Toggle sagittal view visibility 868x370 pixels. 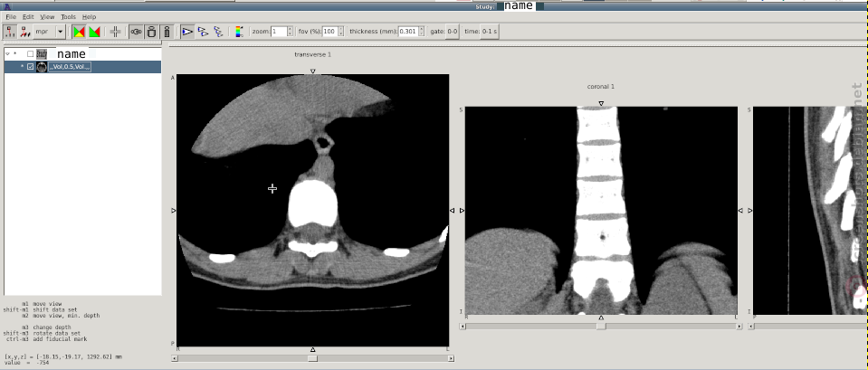167,32
